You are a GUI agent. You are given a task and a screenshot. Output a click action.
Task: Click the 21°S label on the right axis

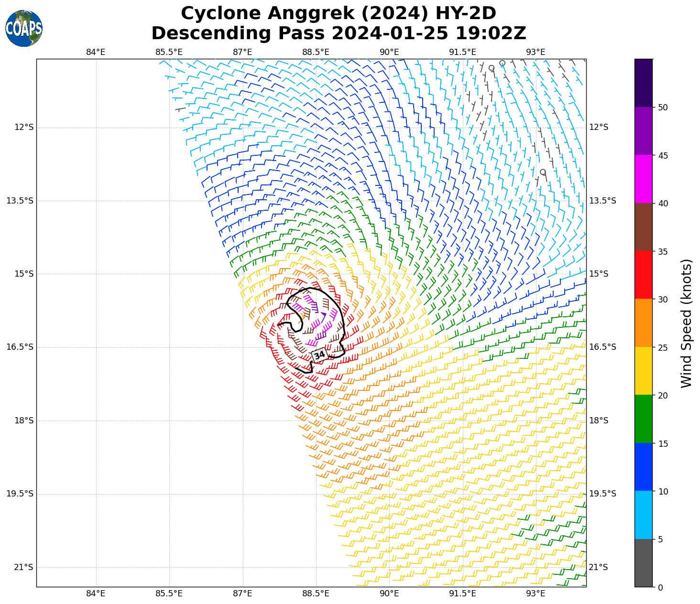[x=598, y=567]
